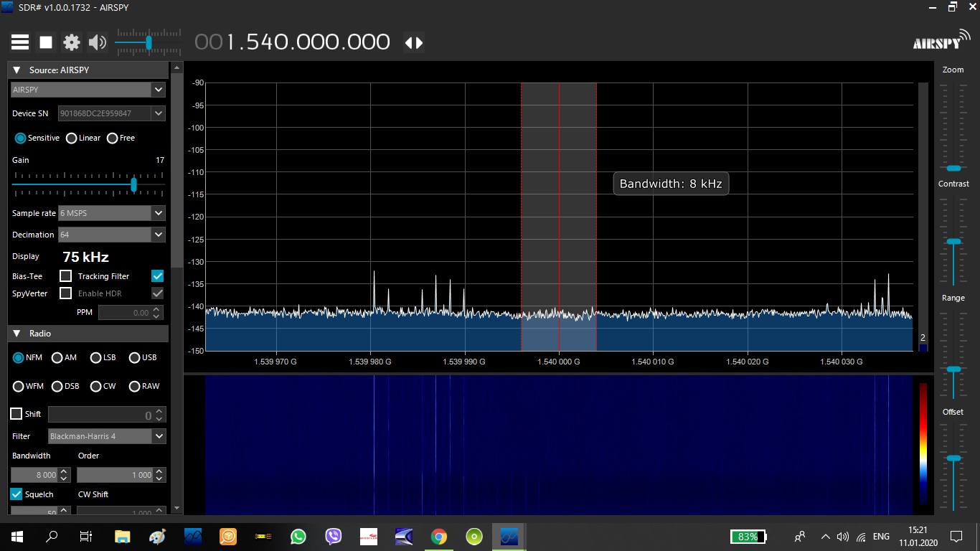Stop the radio with the stop button
The height and width of the screenshot is (551, 980).
tap(46, 42)
